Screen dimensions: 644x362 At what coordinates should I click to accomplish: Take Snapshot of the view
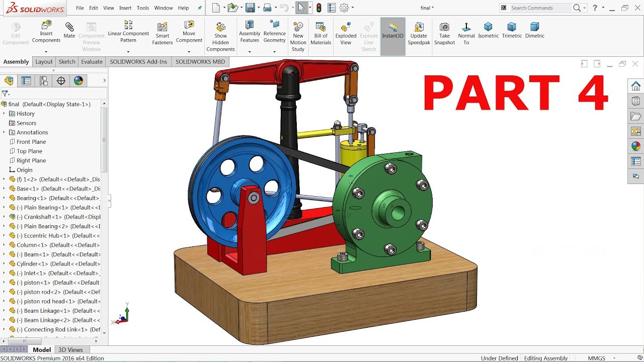coord(444,33)
